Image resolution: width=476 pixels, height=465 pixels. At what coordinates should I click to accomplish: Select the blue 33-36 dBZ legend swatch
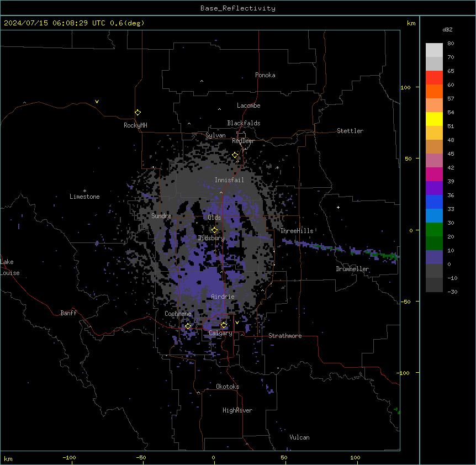coord(434,202)
